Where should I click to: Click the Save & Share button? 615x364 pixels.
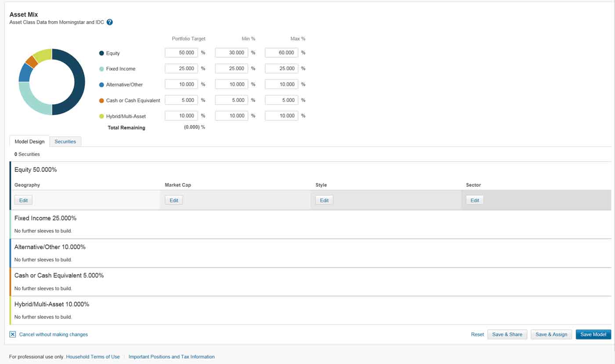click(x=507, y=335)
